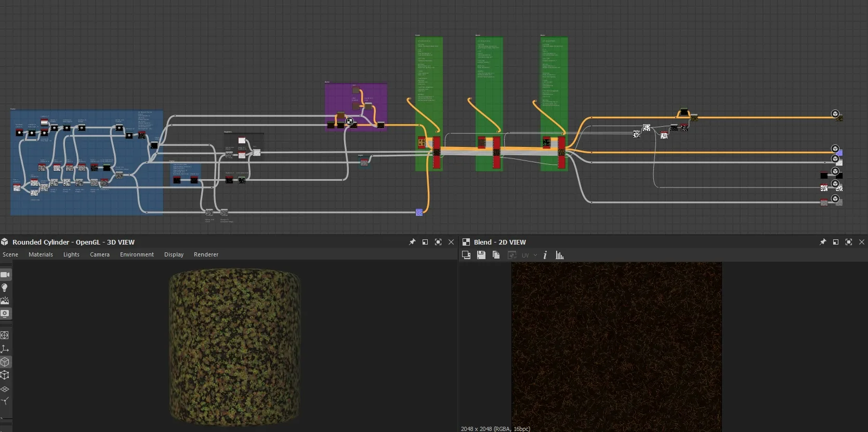Show image info in 2D view toolbar
The width and height of the screenshot is (868, 432).
click(545, 255)
